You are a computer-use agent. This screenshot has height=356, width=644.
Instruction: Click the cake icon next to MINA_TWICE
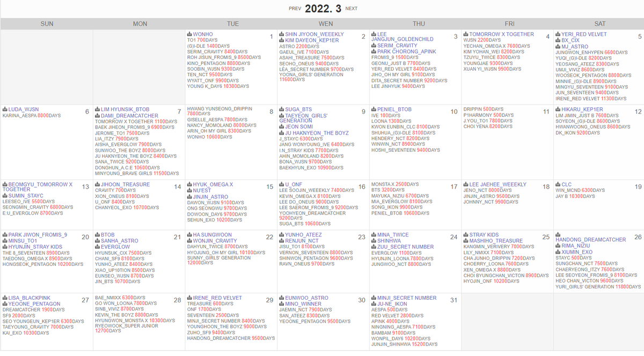374,235
